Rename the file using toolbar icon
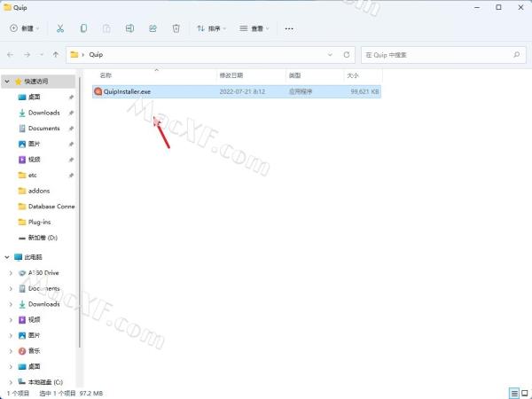This screenshot has height=399, width=532. pos(129,28)
